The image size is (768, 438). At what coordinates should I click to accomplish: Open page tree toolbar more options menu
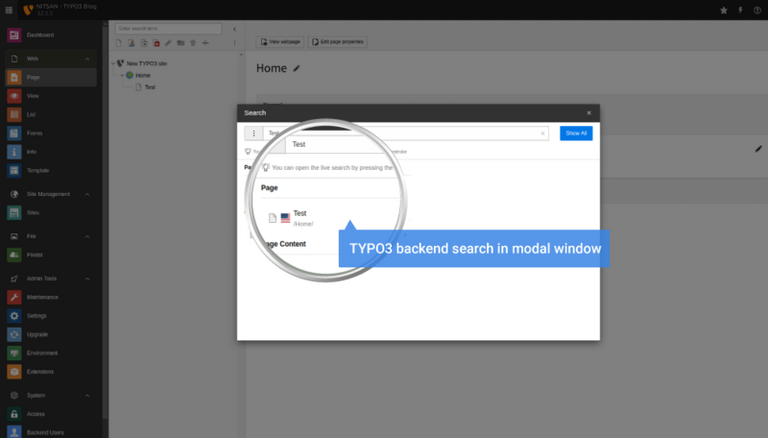[235, 43]
